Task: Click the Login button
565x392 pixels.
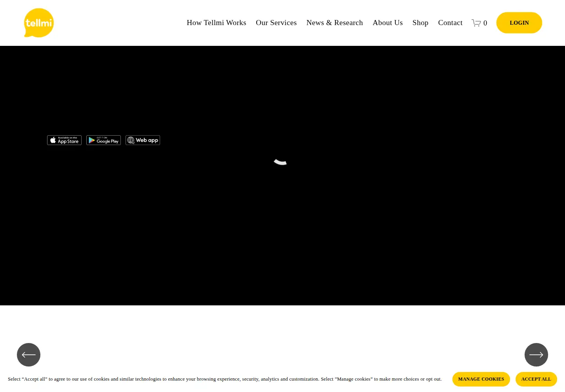Action: (519, 23)
